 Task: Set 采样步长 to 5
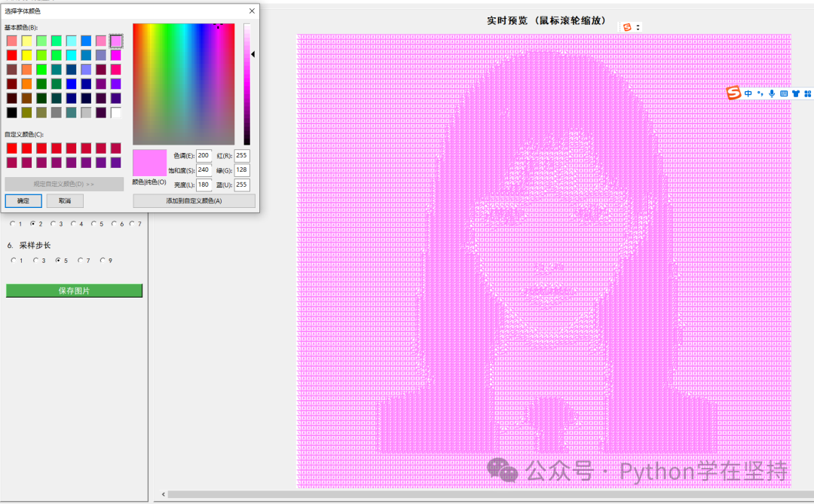point(57,260)
